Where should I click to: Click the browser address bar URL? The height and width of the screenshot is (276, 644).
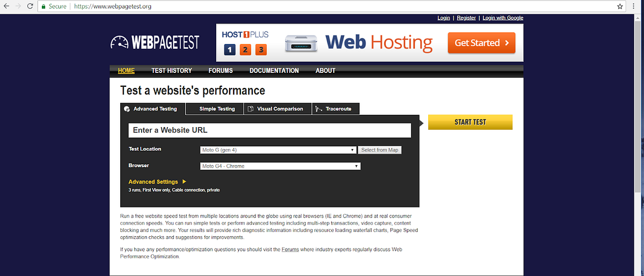point(113,6)
